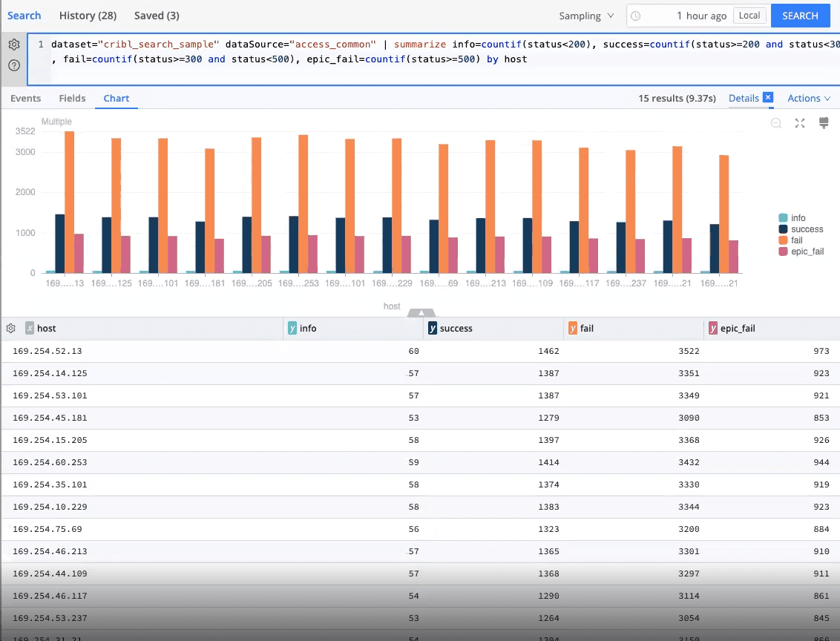The height and width of the screenshot is (641, 840).
Task: Toggle Local timezone setting
Action: point(749,16)
